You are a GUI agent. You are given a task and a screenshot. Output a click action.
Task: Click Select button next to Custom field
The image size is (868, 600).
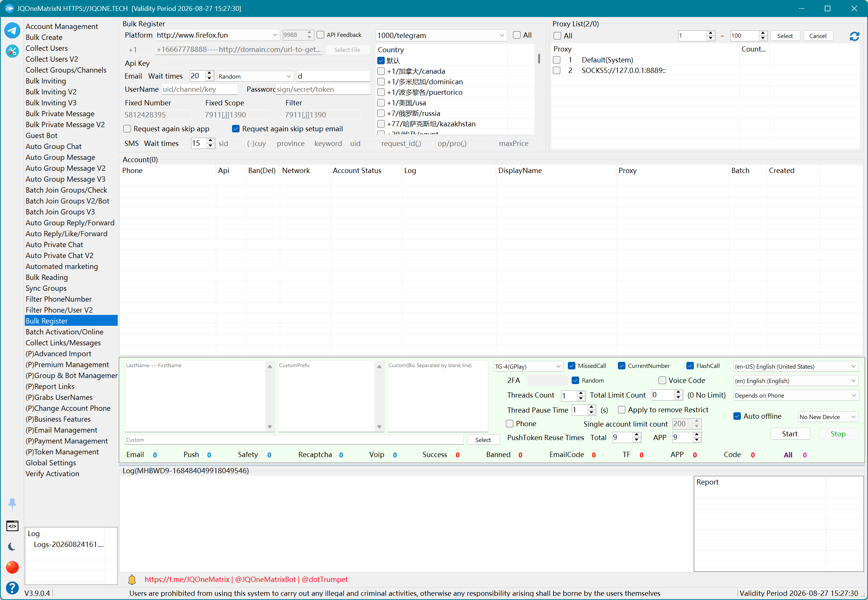click(x=483, y=440)
